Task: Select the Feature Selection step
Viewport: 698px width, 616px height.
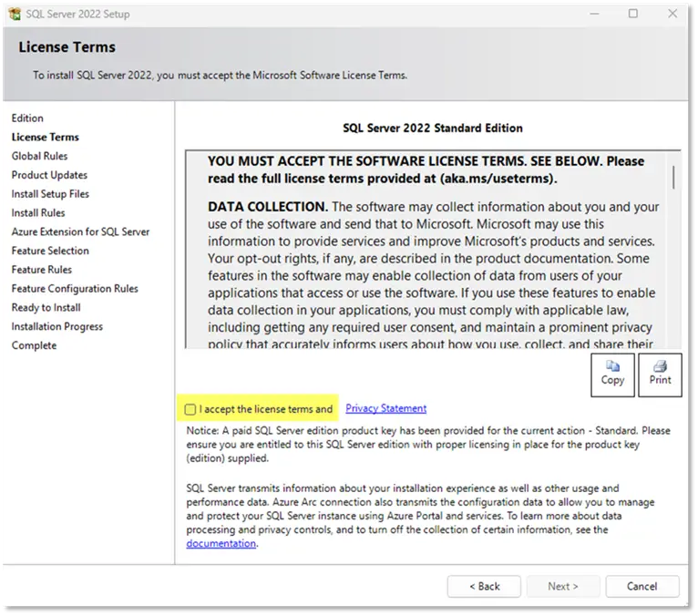Action: pos(50,251)
